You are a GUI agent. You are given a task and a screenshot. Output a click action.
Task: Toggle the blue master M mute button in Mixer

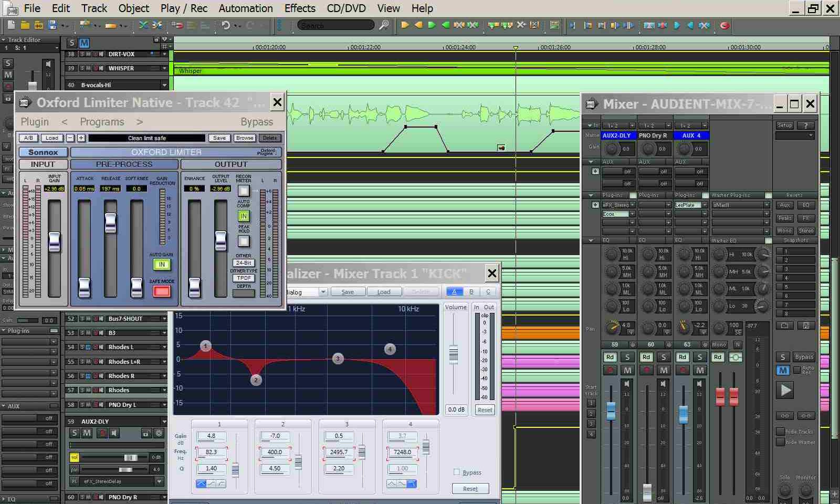783,370
